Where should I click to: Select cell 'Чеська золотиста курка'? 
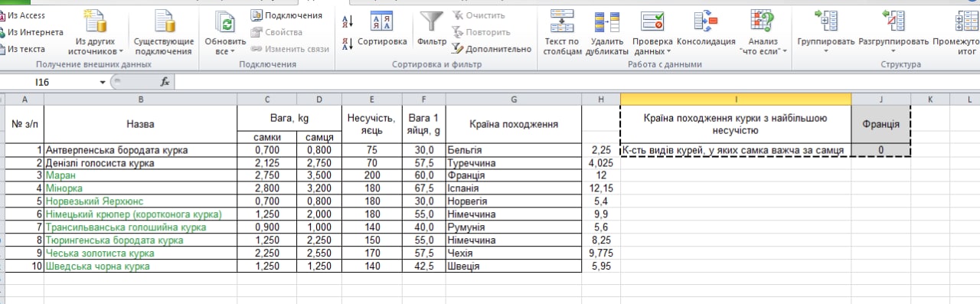point(140,253)
